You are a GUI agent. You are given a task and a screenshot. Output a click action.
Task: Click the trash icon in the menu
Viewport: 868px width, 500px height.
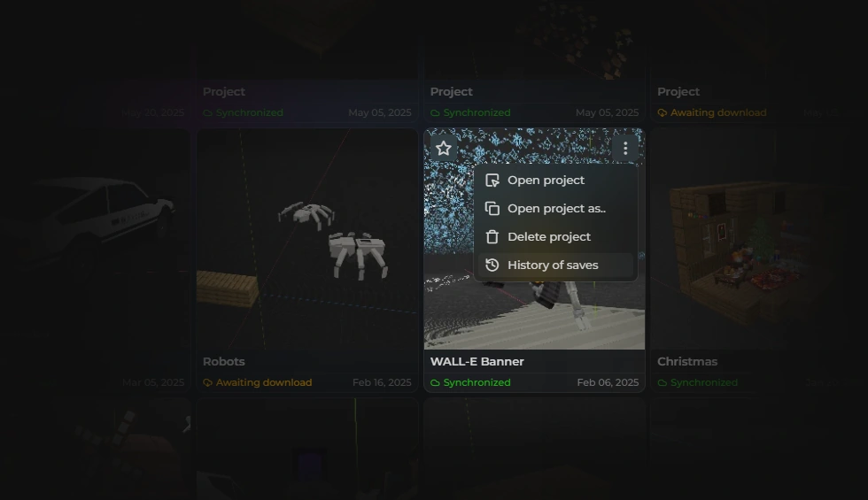[492, 237]
